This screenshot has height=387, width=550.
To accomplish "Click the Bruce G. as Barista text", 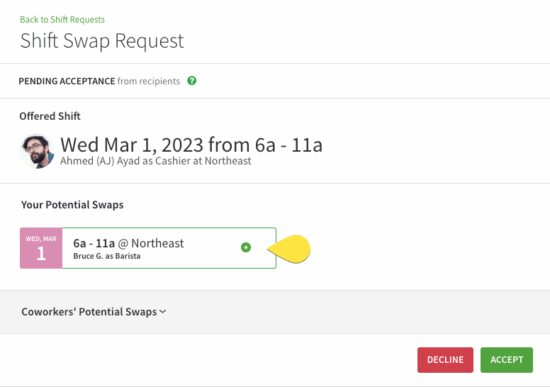I will (x=107, y=256).
